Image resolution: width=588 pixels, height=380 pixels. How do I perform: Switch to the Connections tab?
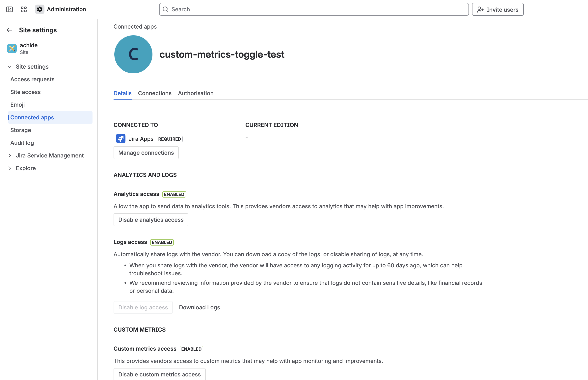pyautogui.click(x=155, y=93)
